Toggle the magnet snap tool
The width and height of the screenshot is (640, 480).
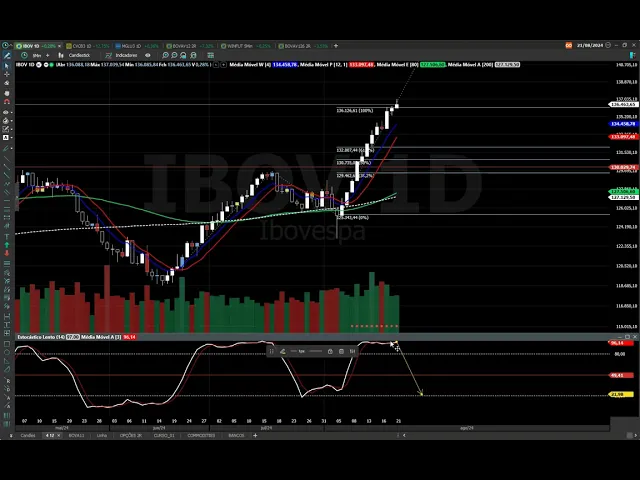pos(7,102)
